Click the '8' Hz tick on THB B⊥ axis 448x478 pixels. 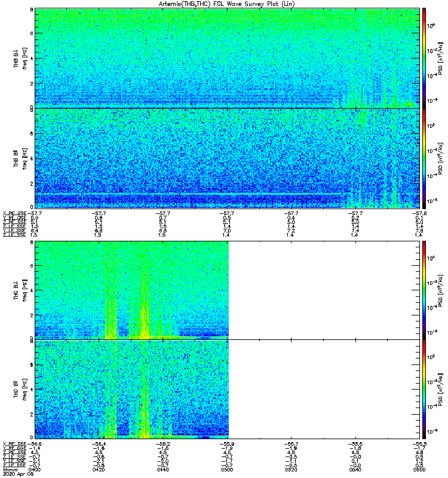[x=32, y=10]
